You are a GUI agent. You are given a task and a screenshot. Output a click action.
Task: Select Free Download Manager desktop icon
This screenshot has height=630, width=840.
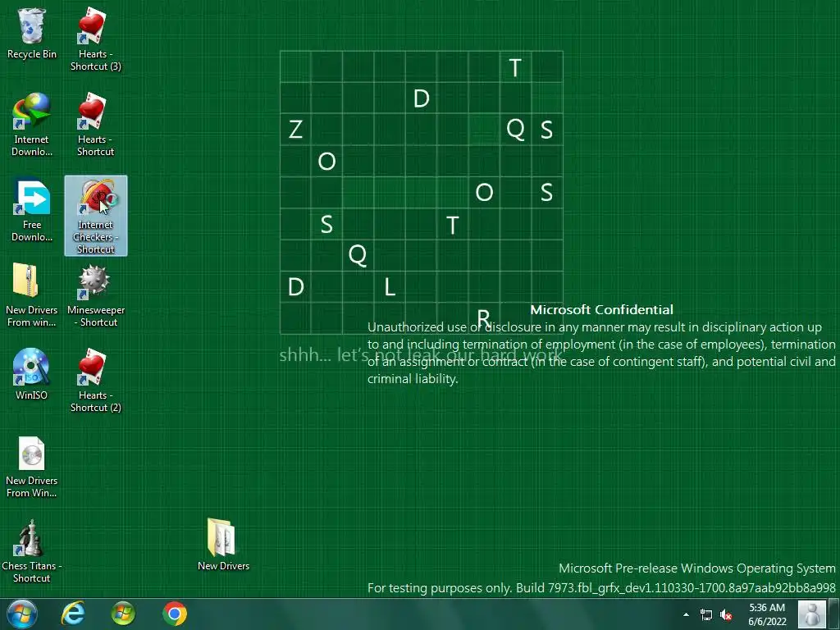pyautogui.click(x=32, y=210)
